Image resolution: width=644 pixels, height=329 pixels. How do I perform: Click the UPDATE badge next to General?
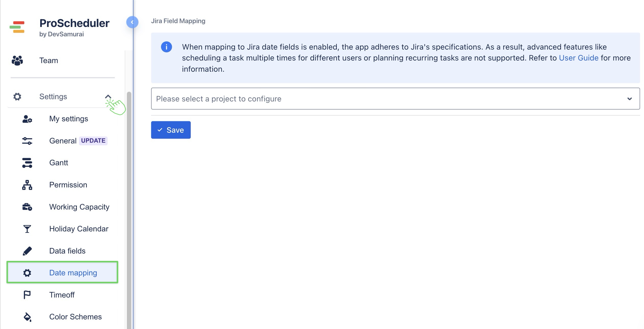[x=93, y=141]
